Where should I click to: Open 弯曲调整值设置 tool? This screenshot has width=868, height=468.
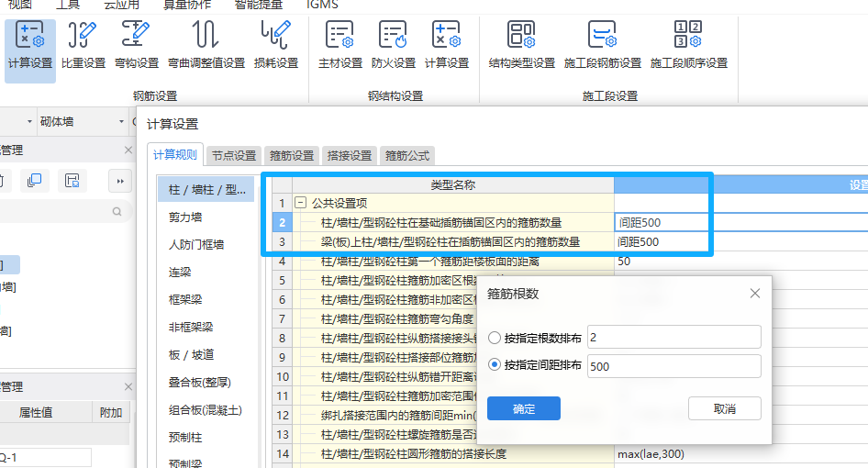pyautogui.click(x=206, y=47)
